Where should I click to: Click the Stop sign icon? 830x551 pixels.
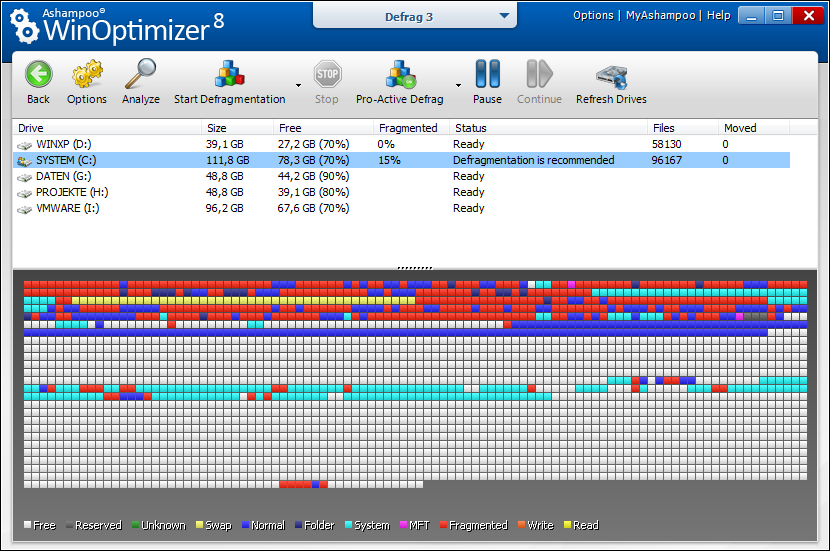(327, 74)
